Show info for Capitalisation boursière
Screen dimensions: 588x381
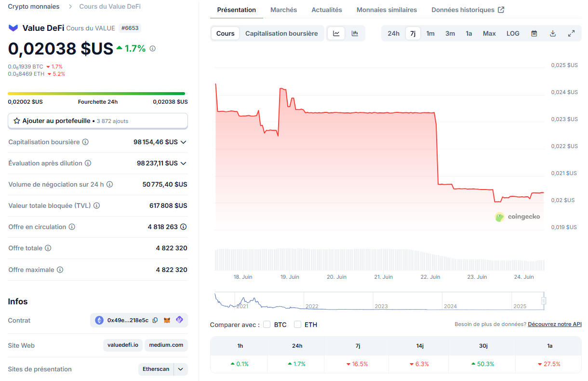coord(85,142)
